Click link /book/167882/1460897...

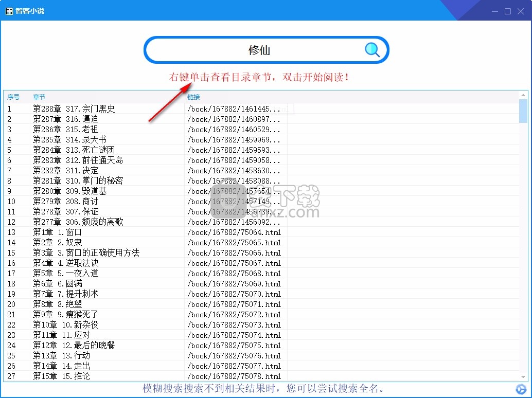click(234, 119)
